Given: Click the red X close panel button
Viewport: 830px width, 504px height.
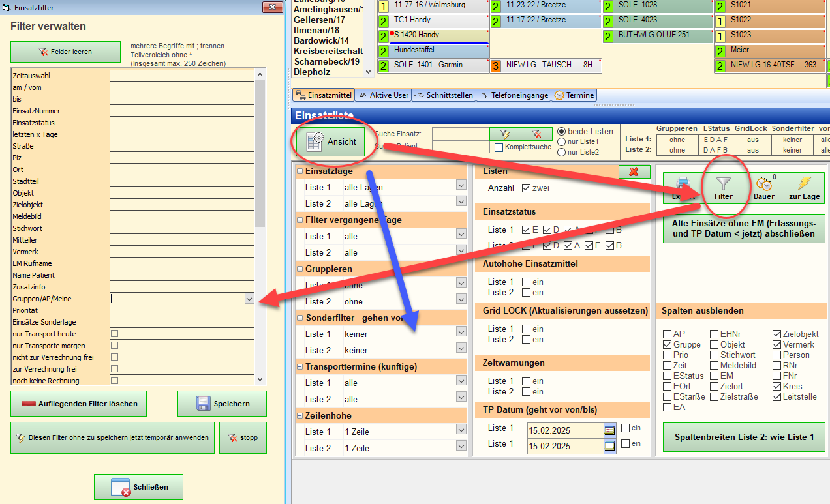Looking at the screenshot, I should pos(634,171).
